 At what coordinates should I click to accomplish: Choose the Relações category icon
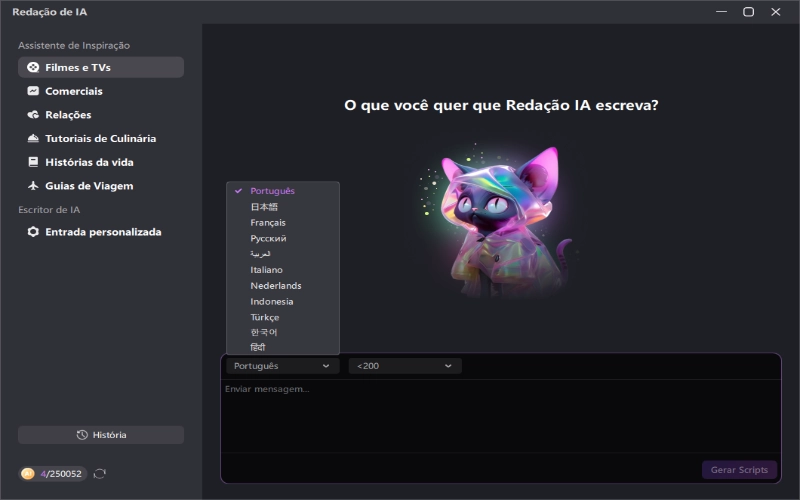(33, 115)
